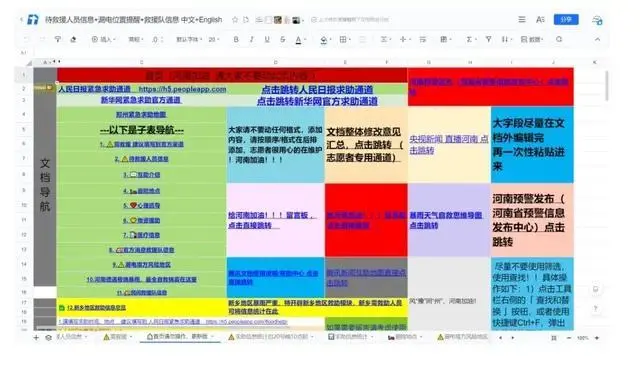Apply italic formatting
The width and height of the screenshot is (640, 368).
[x=251, y=39]
